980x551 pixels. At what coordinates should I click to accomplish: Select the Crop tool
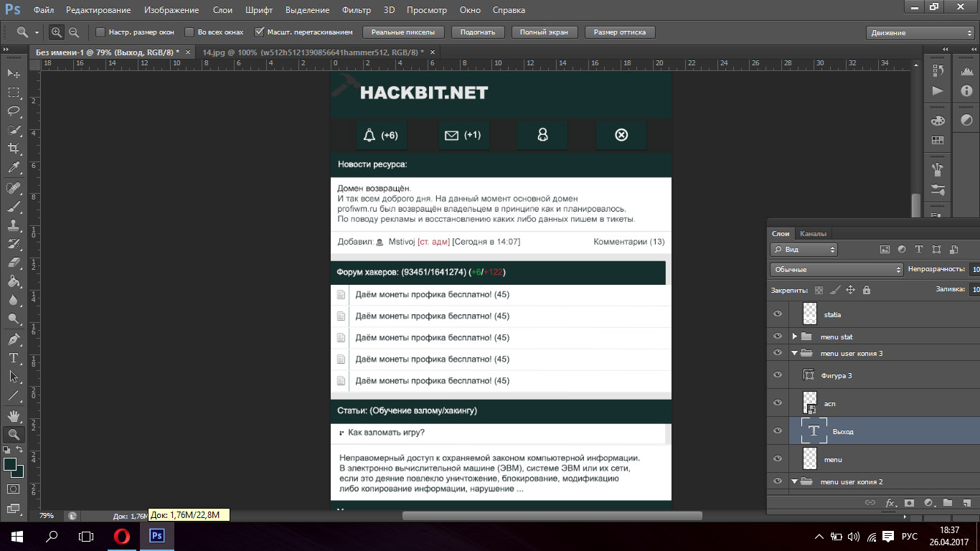pos(14,149)
